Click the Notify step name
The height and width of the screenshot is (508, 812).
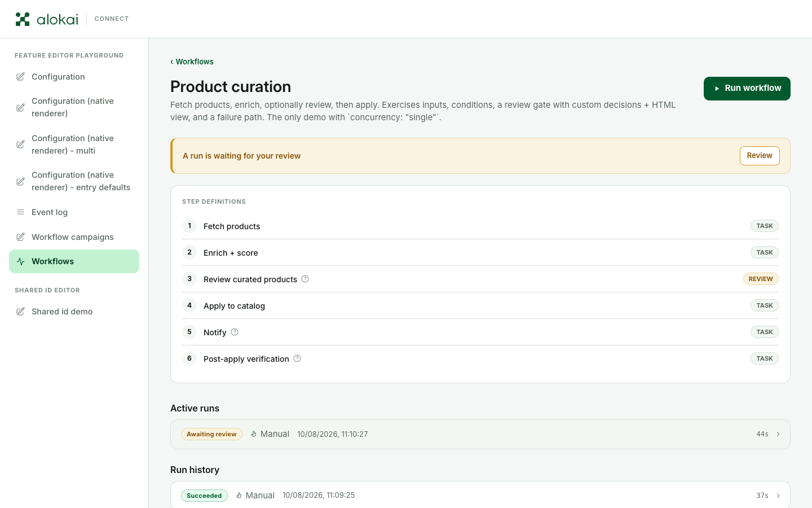(215, 332)
